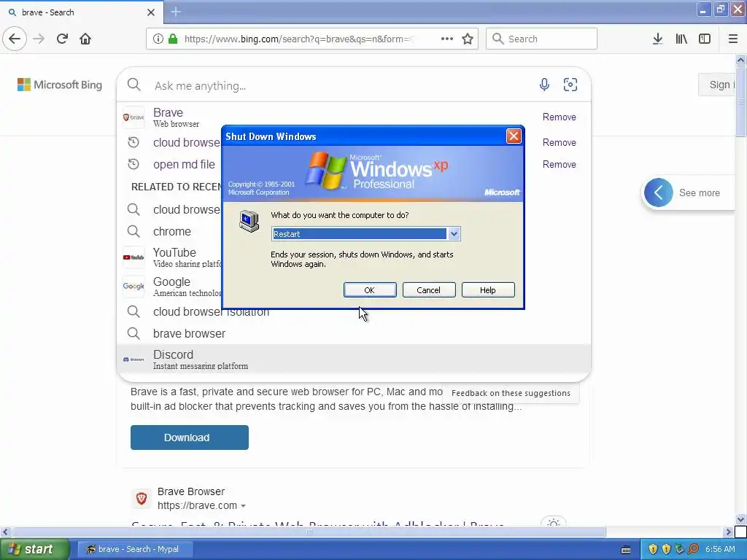Open a new tab with plus
The height and width of the screenshot is (560, 747).
(x=176, y=12)
